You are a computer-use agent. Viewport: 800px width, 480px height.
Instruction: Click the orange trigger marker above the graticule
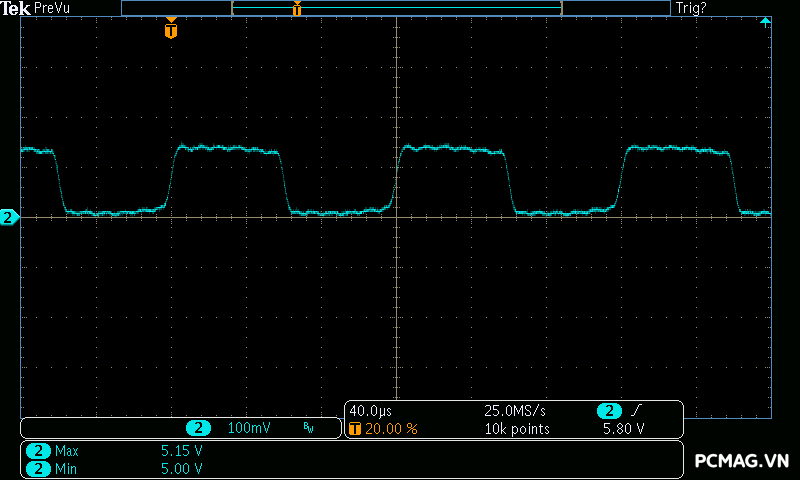[x=171, y=30]
